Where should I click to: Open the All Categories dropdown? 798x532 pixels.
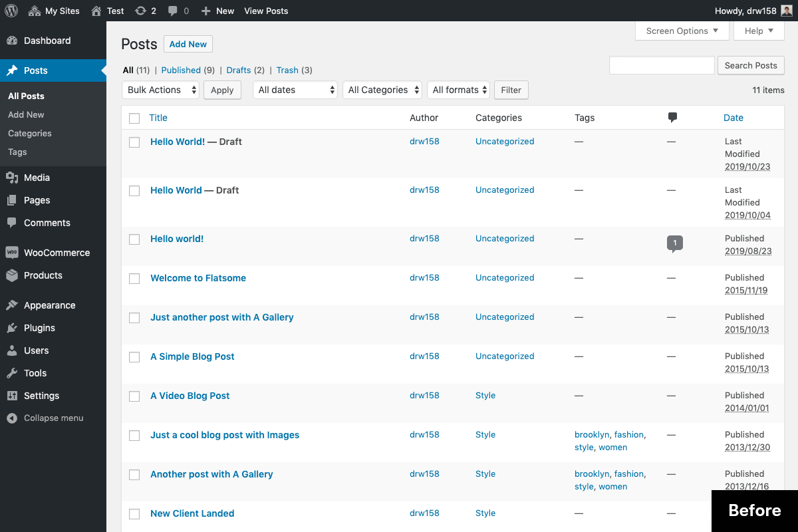point(382,90)
